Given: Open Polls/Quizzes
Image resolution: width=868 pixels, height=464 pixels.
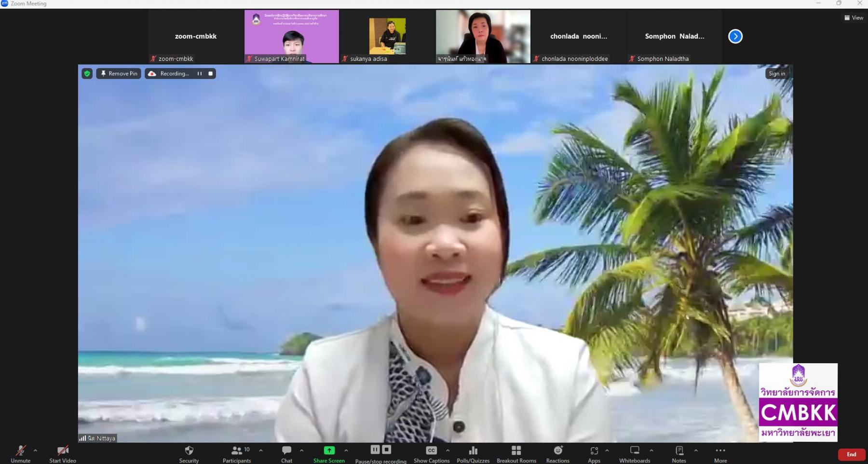Looking at the screenshot, I should [473, 454].
